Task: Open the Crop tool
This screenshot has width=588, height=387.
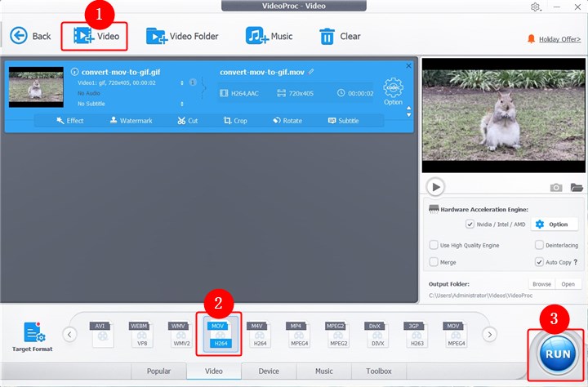Action: click(x=235, y=120)
